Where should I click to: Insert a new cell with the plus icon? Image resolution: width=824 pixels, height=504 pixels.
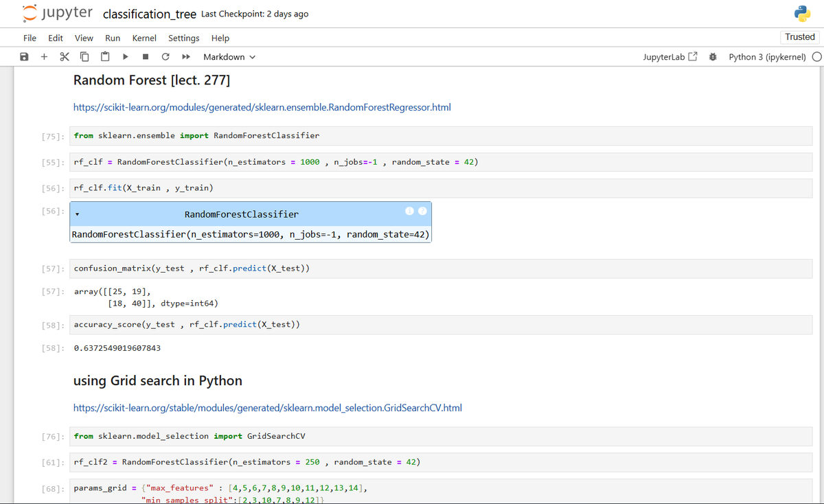tap(44, 57)
